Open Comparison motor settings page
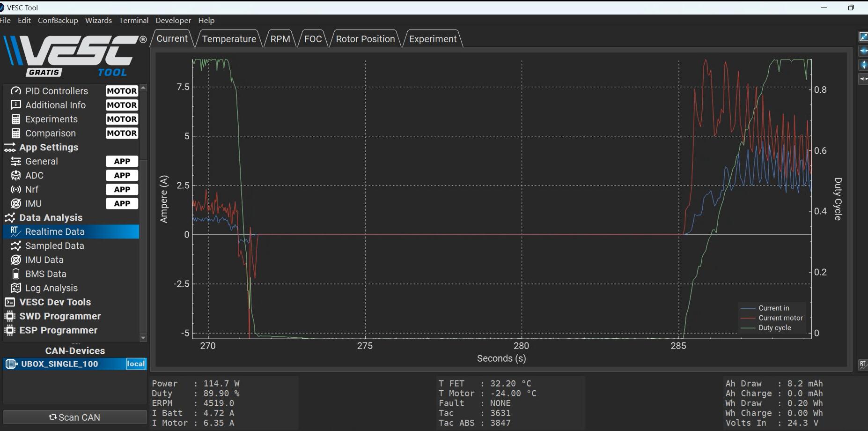Viewport: 868px width, 431px height. [x=71, y=133]
